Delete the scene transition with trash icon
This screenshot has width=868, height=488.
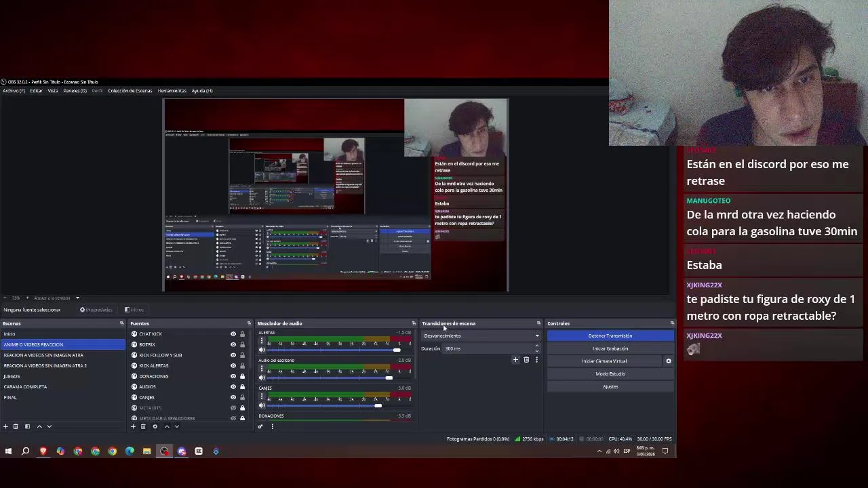[526, 360]
